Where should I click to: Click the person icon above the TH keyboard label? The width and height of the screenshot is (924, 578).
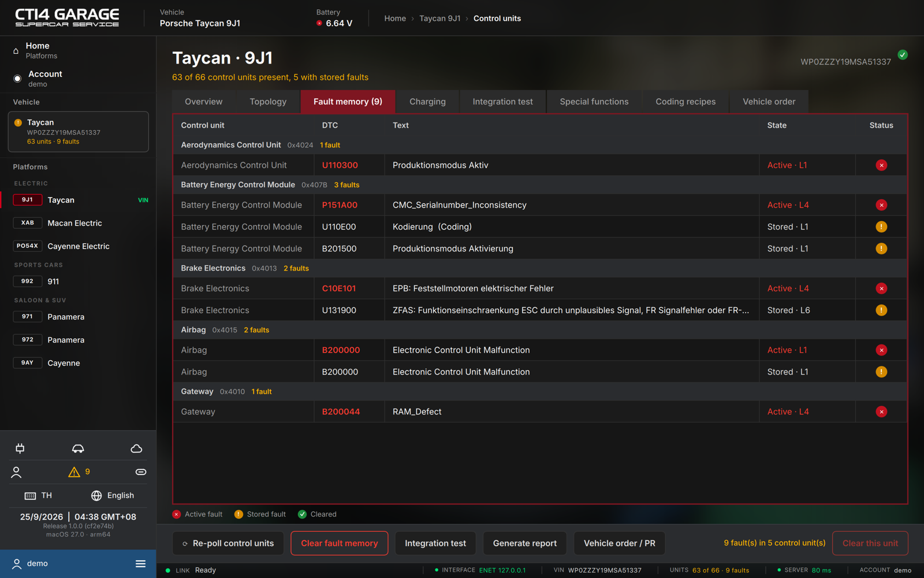16,472
